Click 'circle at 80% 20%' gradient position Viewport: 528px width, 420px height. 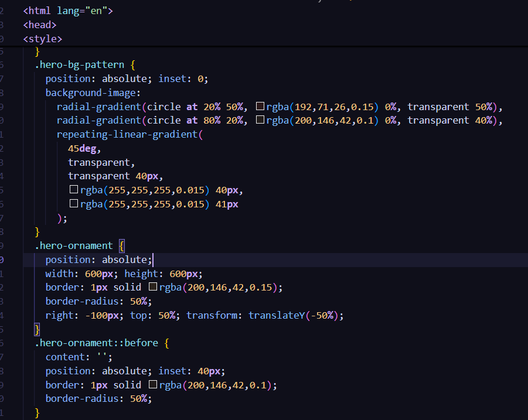tap(195, 121)
